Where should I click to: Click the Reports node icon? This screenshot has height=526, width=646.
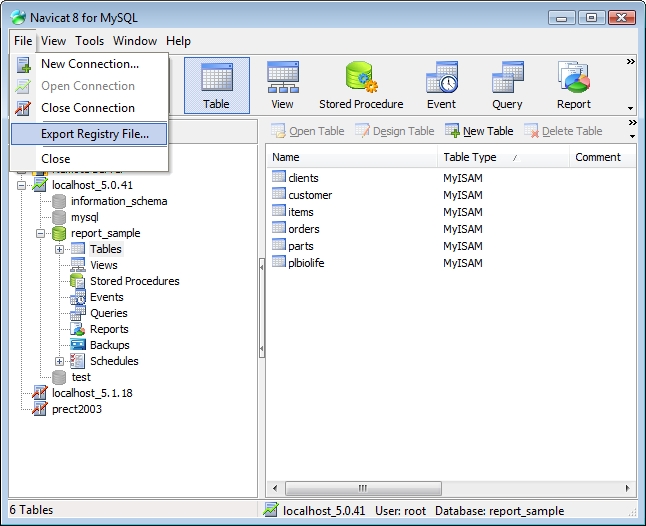(78, 329)
